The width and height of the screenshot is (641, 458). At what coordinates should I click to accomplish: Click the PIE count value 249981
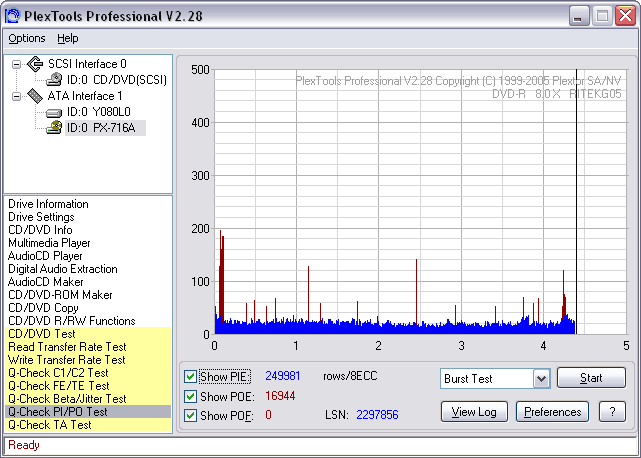(x=282, y=376)
